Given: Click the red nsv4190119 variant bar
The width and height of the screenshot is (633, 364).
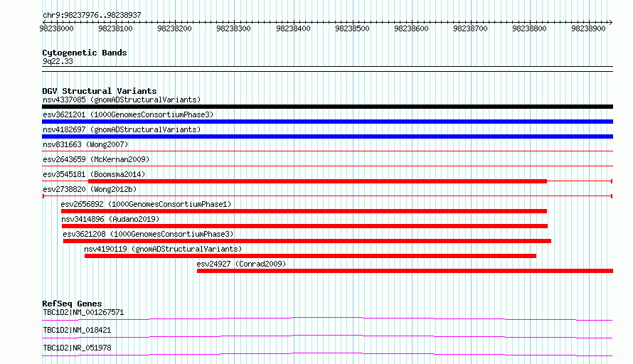Looking at the screenshot, I should tap(310, 256).
